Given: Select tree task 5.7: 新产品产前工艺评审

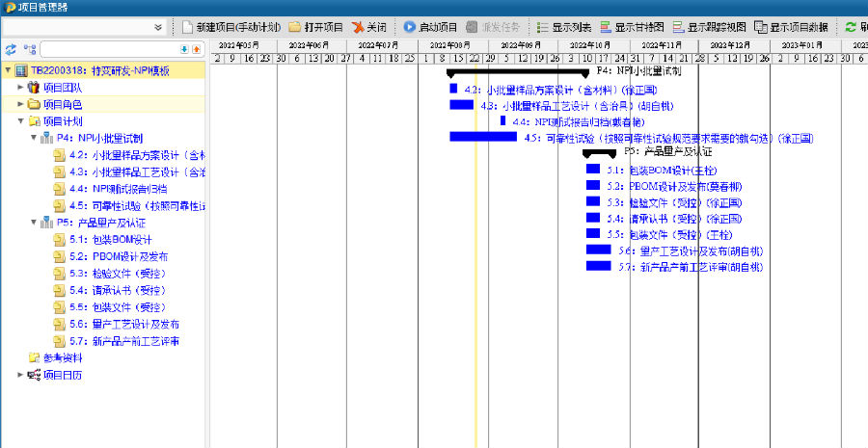Looking at the screenshot, I should click(x=124, y=341).
